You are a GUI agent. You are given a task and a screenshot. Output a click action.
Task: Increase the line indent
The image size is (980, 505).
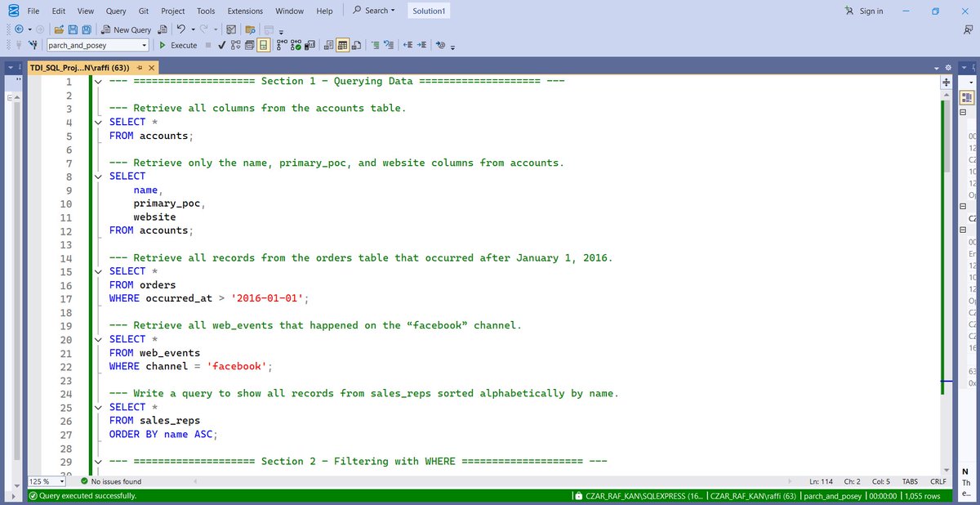[x=421, y=45]
